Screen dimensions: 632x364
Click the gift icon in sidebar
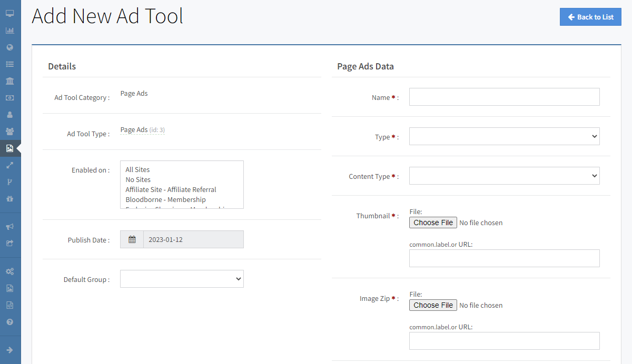click(x=9, y=199)
